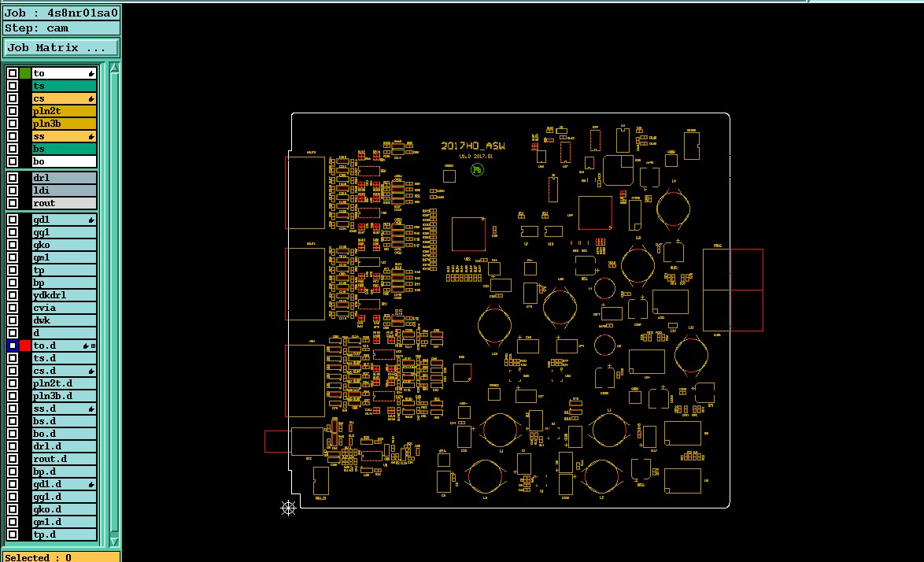Select the rout.d layer name
The width and height of the screenshot is (924, 562).
click(65, 459)
